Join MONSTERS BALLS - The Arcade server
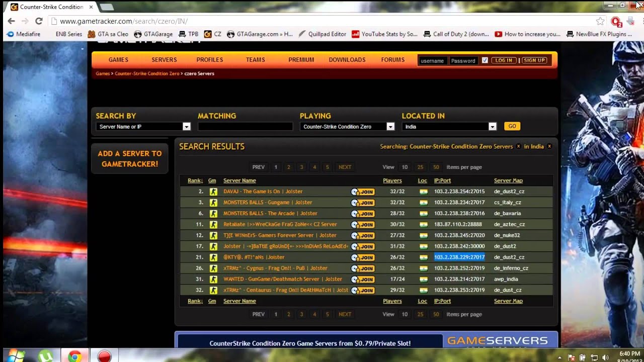644x362 pixels. pyautogui.click(x=363, y=213)
